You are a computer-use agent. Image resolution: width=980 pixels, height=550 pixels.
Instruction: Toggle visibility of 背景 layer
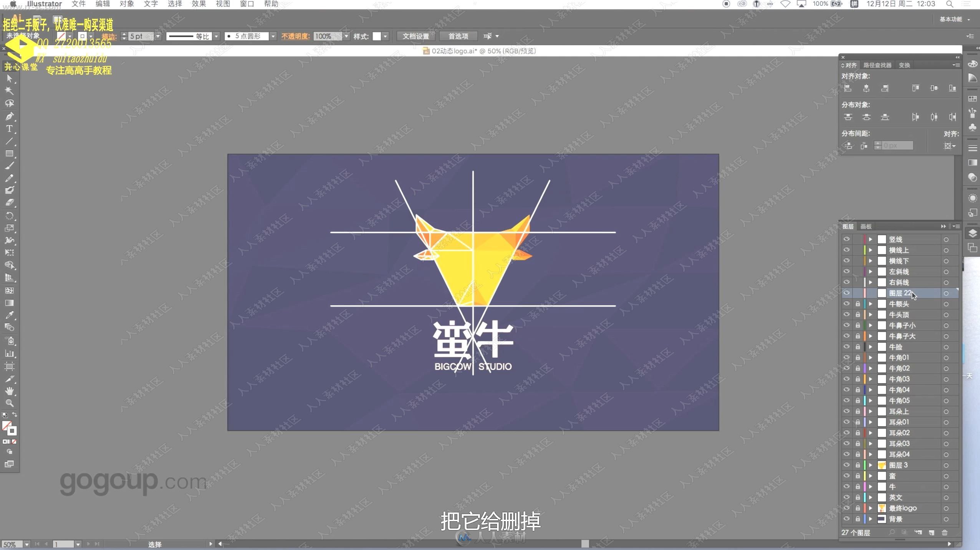[x=847, y=519]
